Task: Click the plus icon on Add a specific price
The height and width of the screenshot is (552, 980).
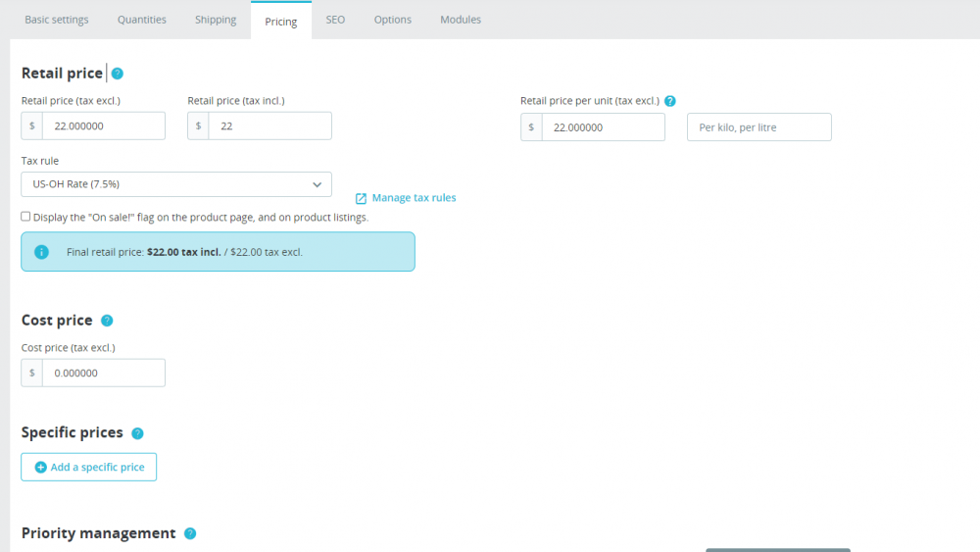Action: click(x=40, y=467)
